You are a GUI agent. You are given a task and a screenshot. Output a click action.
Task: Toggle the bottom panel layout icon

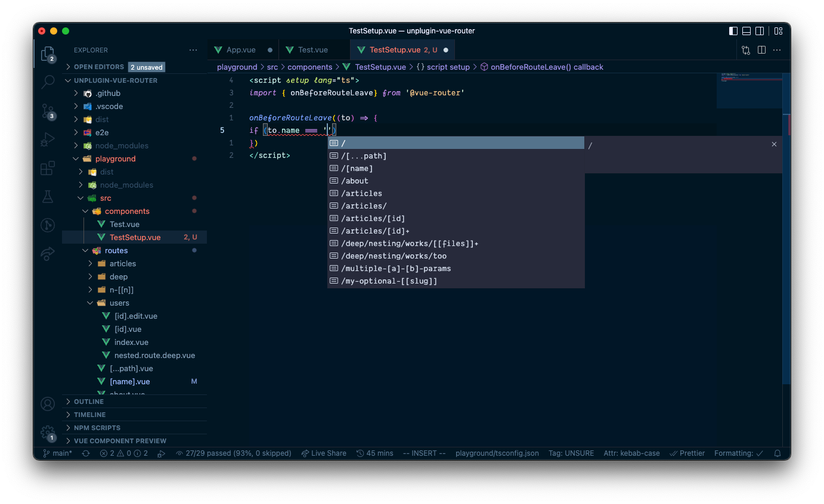[746, 31]
